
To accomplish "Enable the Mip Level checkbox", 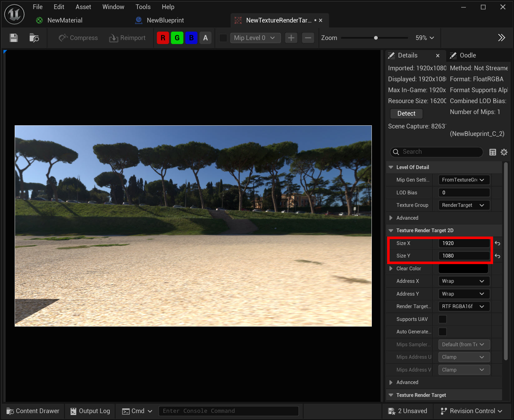I will tap(223, 38).
